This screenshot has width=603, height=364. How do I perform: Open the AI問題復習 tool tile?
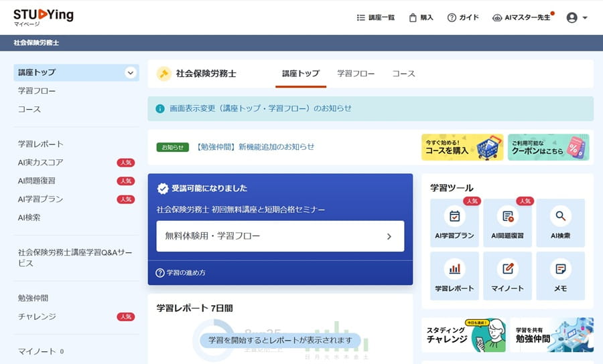point(507,223)
